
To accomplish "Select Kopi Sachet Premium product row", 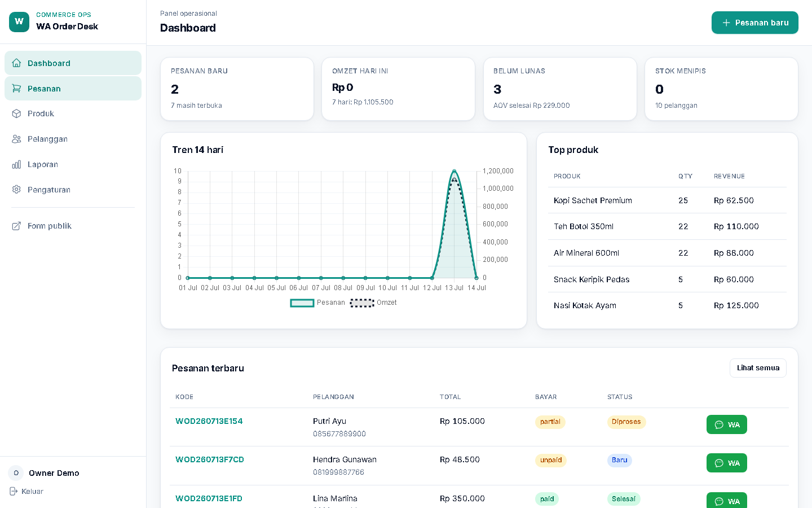I will 667,200.
